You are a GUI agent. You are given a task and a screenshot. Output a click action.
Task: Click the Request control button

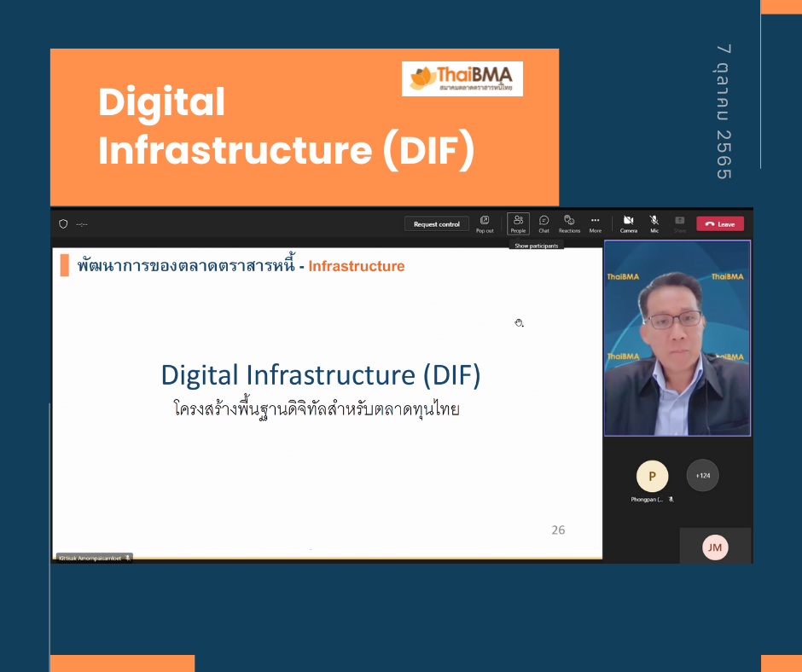click(x=436, y=224)
